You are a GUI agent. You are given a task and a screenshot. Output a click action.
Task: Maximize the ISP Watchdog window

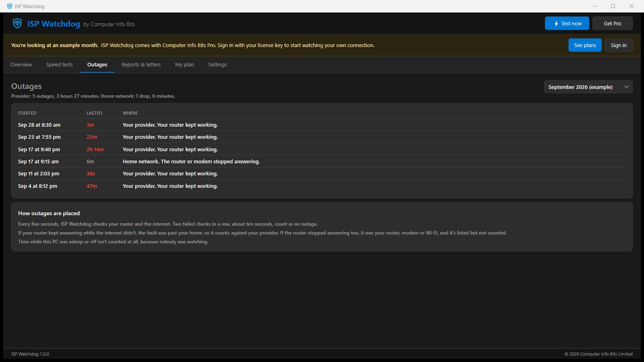[613, 6]
